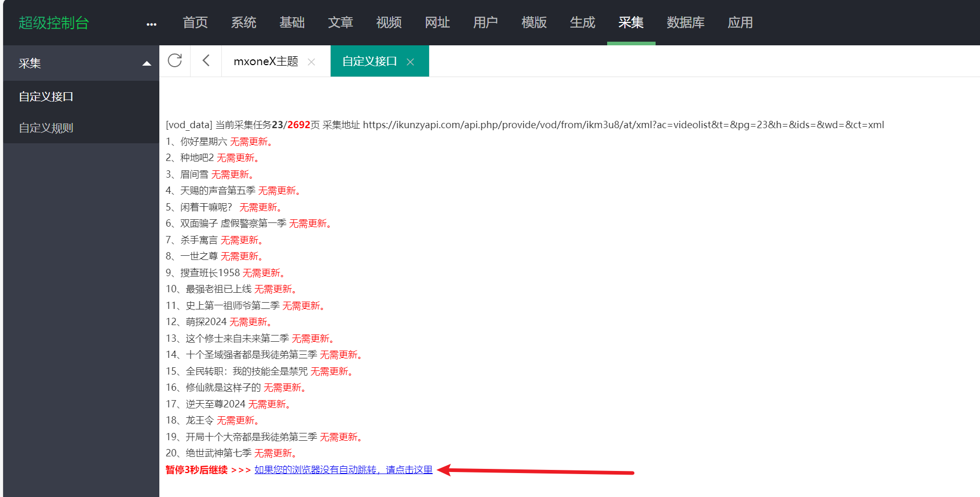980x497 pixels.
Task: Open the 模版 top menu
Action: [534, 22]
